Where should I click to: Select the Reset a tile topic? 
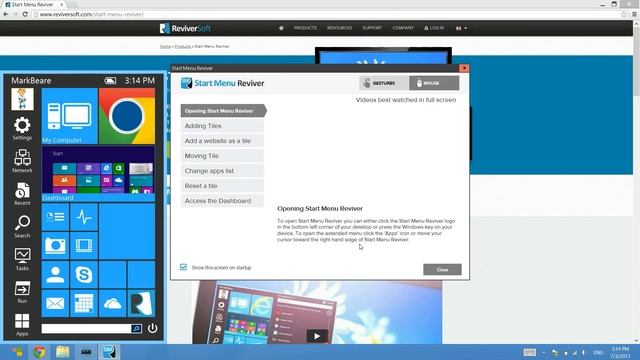222,186
